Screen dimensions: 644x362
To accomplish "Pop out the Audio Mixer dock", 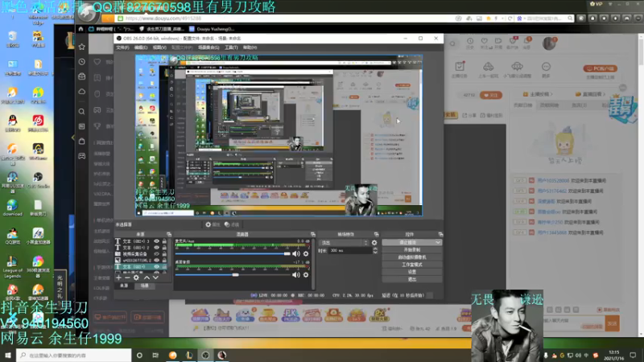I will click(x=313, y=234).
